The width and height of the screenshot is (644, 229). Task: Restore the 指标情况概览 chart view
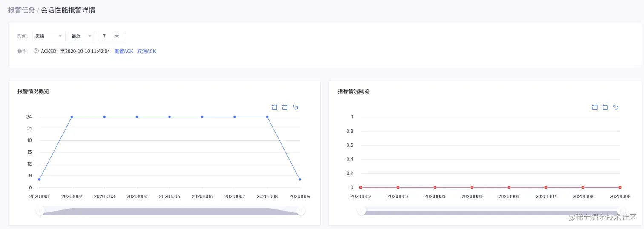pos(616,107)
